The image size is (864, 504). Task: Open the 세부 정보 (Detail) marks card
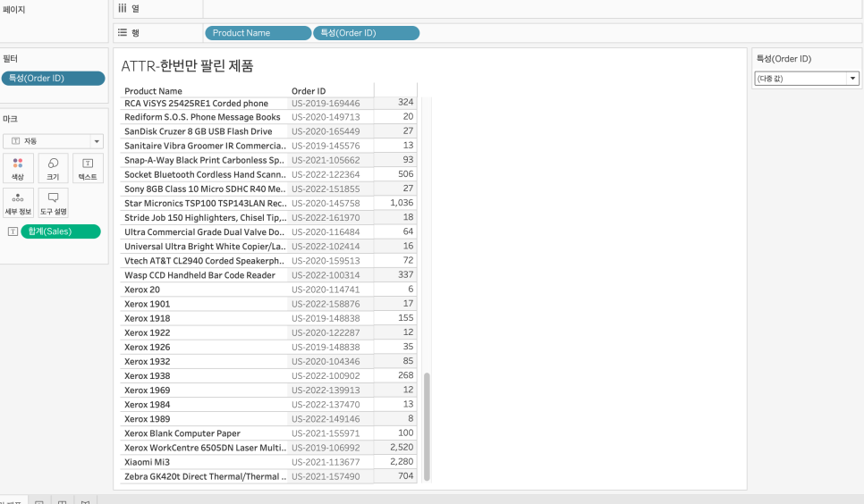point(18,203)
